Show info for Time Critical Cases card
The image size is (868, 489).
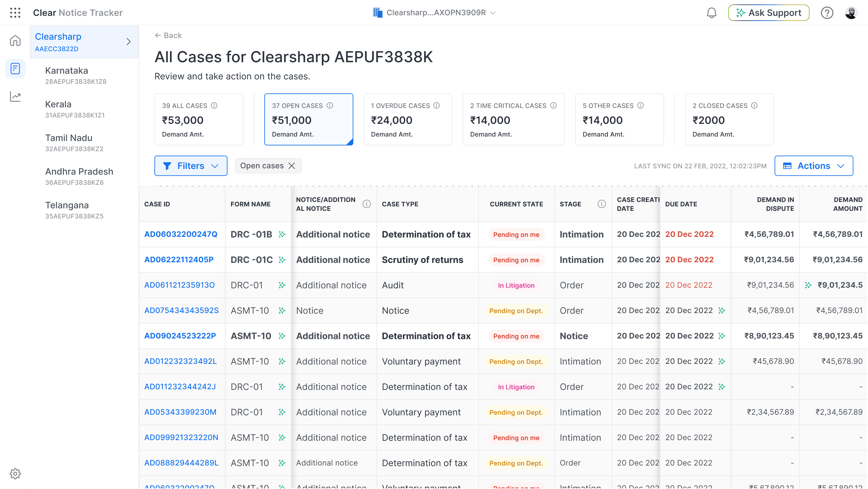click(x=553, y=106)
